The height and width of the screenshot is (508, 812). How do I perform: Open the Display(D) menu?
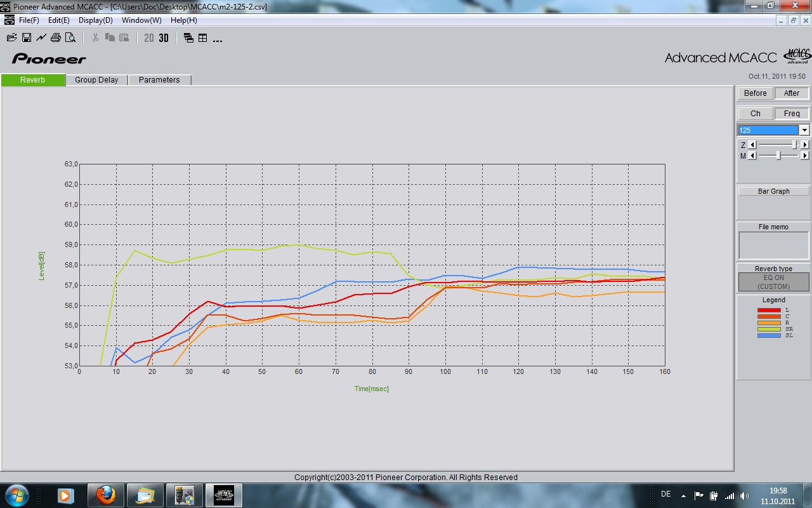coord(95,20)
